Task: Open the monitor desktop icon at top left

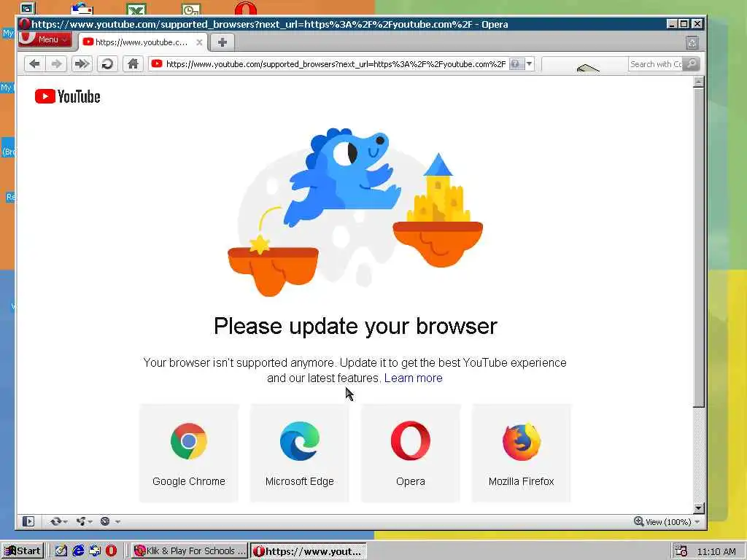Action: pyautogui.click(x=28, y=8)
